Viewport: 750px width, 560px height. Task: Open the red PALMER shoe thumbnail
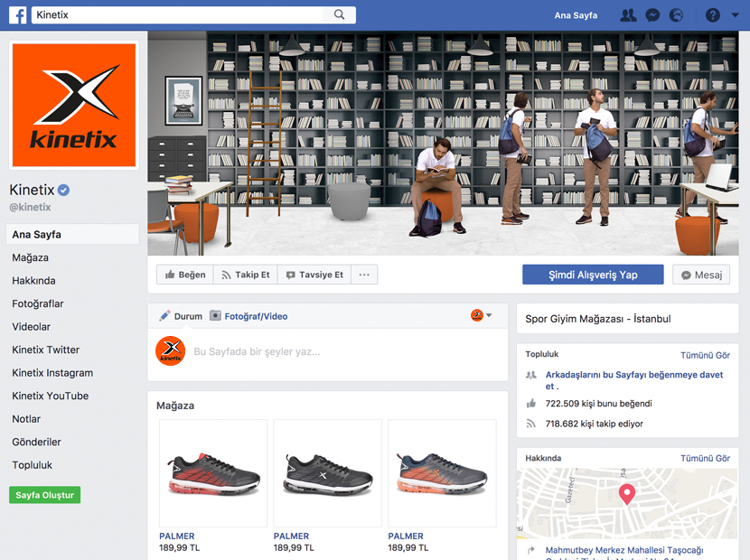point(213,473)
